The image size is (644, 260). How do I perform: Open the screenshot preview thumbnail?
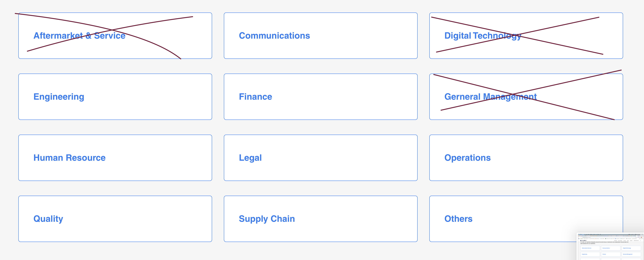click(610, 246)
